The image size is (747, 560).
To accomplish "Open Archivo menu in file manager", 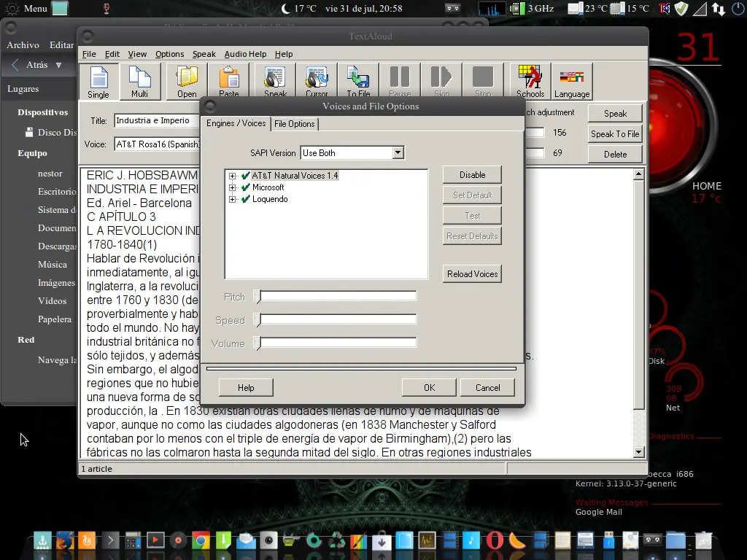I will 23,44.
